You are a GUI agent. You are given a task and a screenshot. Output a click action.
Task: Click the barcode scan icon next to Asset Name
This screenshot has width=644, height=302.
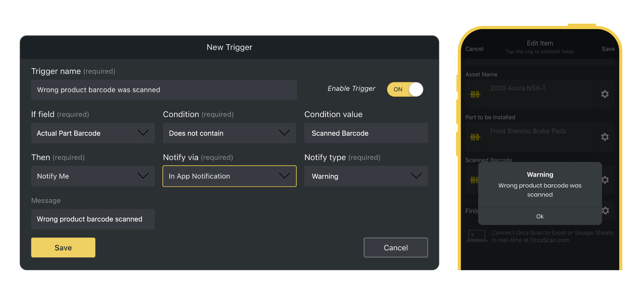coord(475,93)
